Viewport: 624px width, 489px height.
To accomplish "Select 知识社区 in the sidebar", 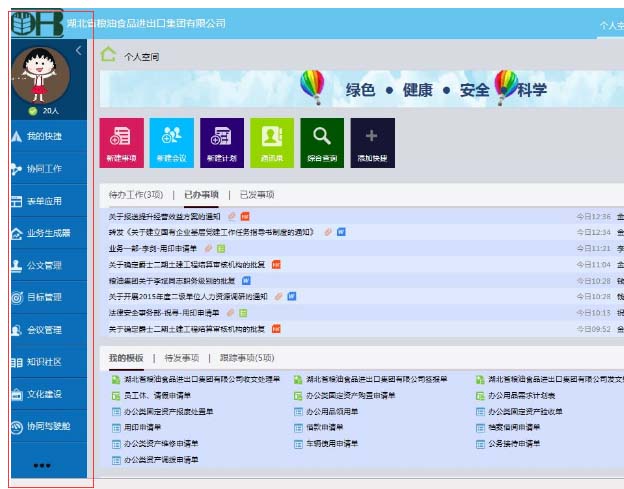I will click(49, 362).
